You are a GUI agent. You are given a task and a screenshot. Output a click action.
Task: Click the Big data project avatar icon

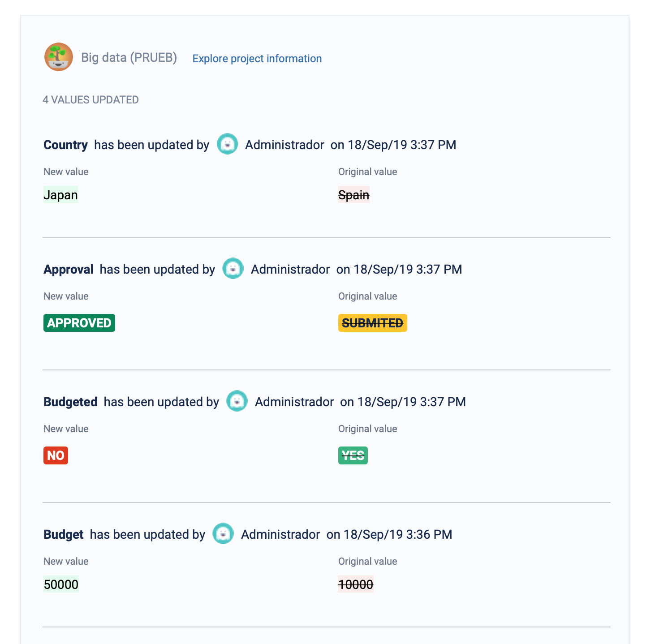click(x=59, y=57)
